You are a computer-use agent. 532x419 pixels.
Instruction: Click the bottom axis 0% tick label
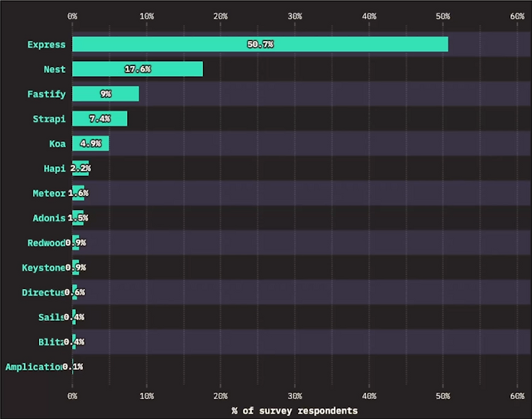pos(72,396)
